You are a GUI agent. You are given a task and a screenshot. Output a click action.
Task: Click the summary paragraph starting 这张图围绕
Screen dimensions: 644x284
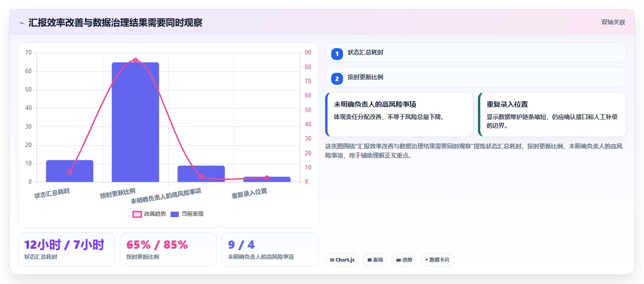(474, 151)
